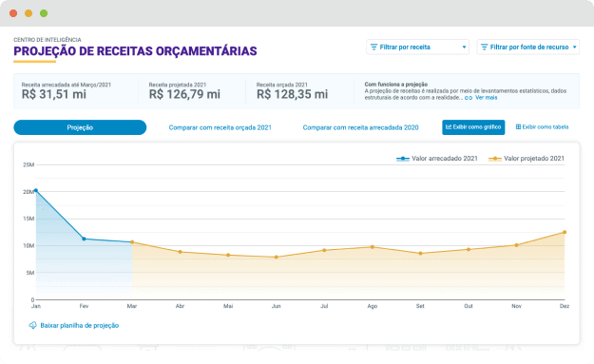Screen dimensions: 594x364
Task: Open the Ver mais link
Action: 486,98
